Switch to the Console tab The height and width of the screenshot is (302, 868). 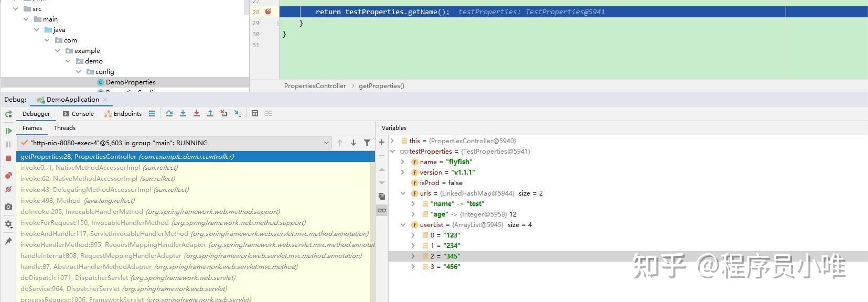pos(78,114)
